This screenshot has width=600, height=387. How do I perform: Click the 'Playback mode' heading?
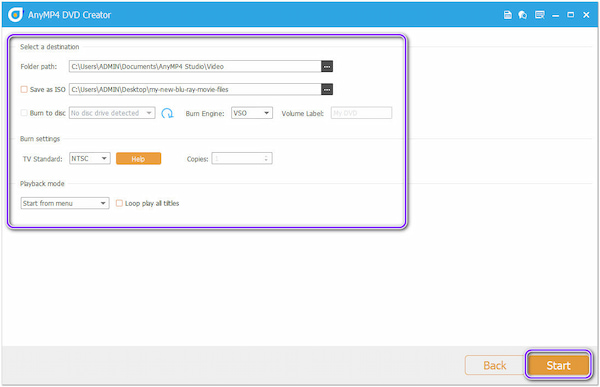tap(42, 183)
